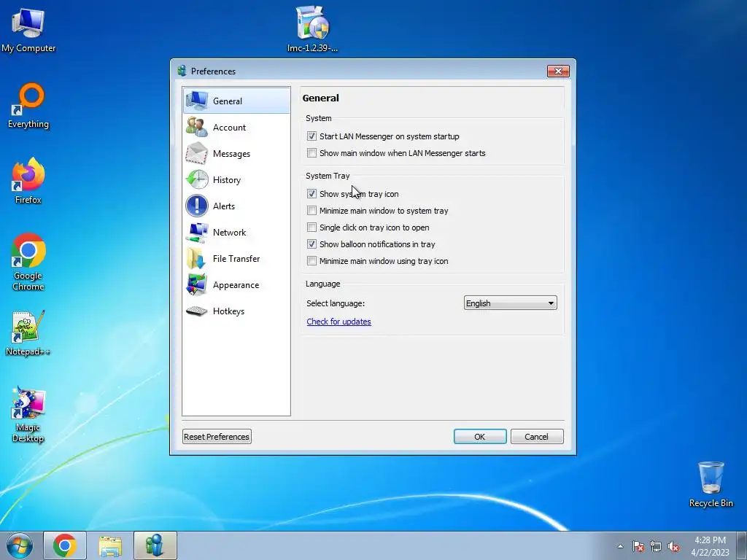Viewport: 747px width, 560px height.
Task: Uncheck Show system tray icon
Action: tap(311, 194)
